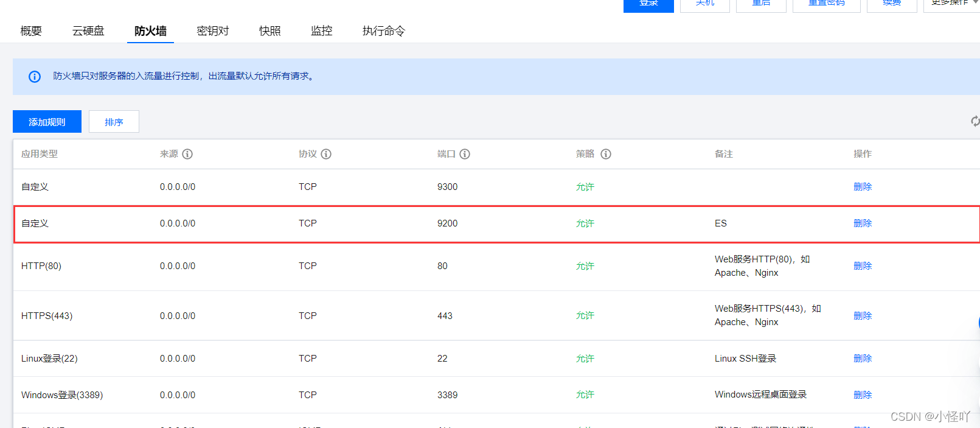The image size is (980, 428).
Task: Select the 防火墙 tab
Action: coord(150,31)
